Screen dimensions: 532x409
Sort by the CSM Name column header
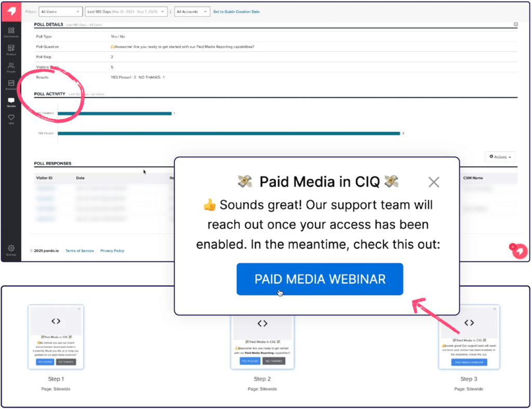[473, 178]
